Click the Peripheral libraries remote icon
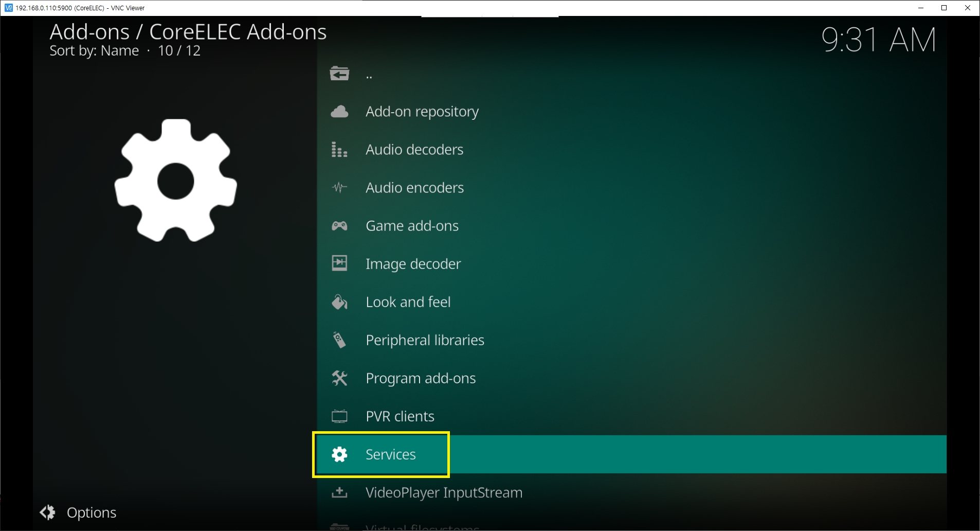Image resolution: width=980 pixels, height=531 pixels. (339, 340)
